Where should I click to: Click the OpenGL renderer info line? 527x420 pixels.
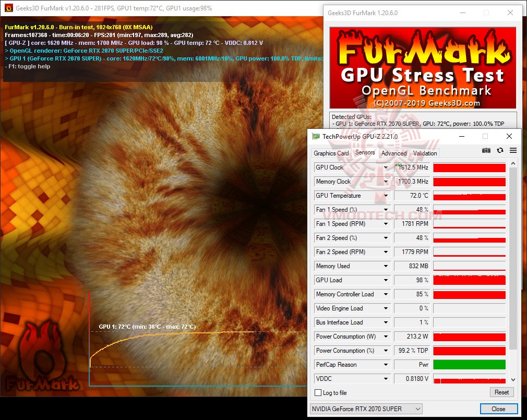click(x=84, y=51)
